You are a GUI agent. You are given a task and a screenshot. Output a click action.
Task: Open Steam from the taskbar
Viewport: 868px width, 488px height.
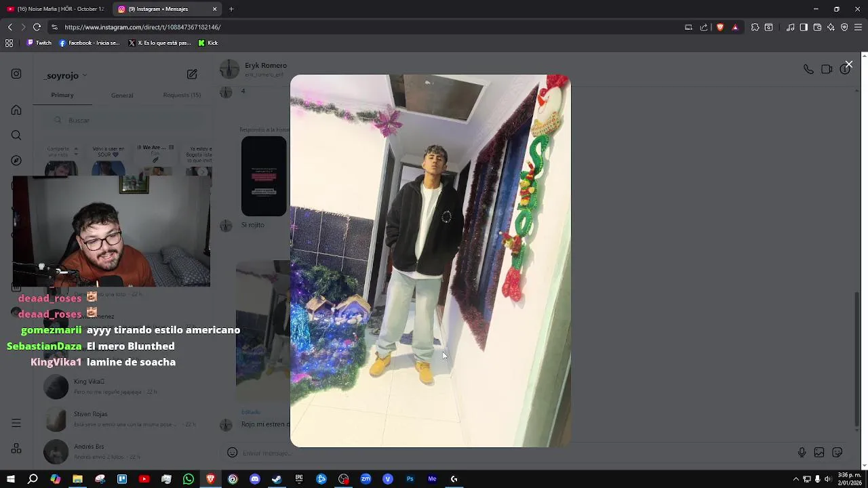pos(277,479)
